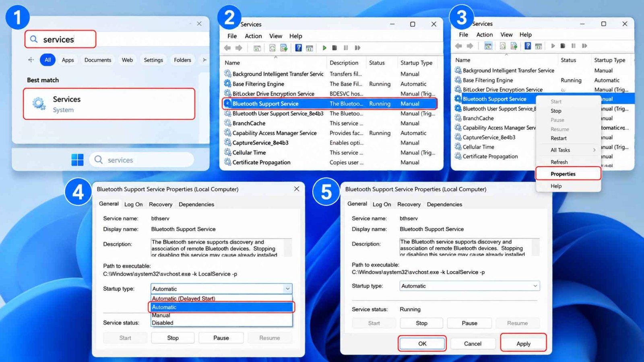
Task: Click Refresh toolbar icon in Services window with context menu
Action: point(503,46)
